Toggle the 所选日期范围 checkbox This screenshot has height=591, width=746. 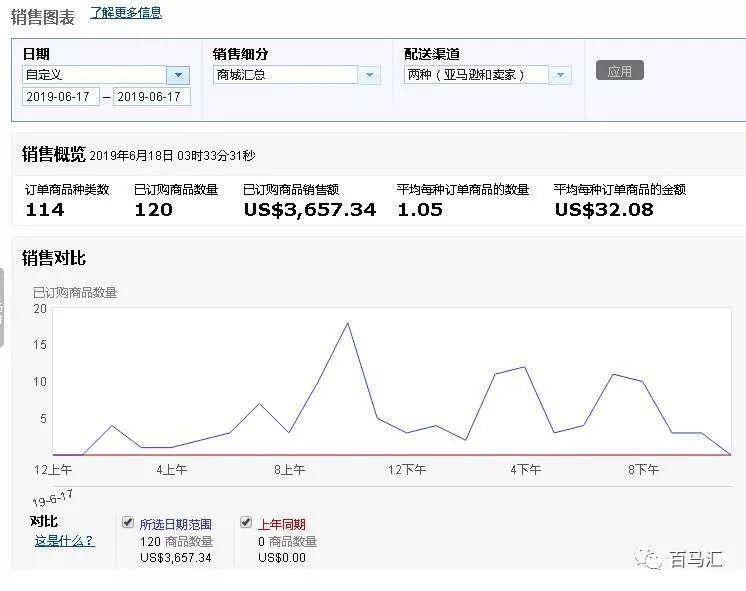click(128, 522)
